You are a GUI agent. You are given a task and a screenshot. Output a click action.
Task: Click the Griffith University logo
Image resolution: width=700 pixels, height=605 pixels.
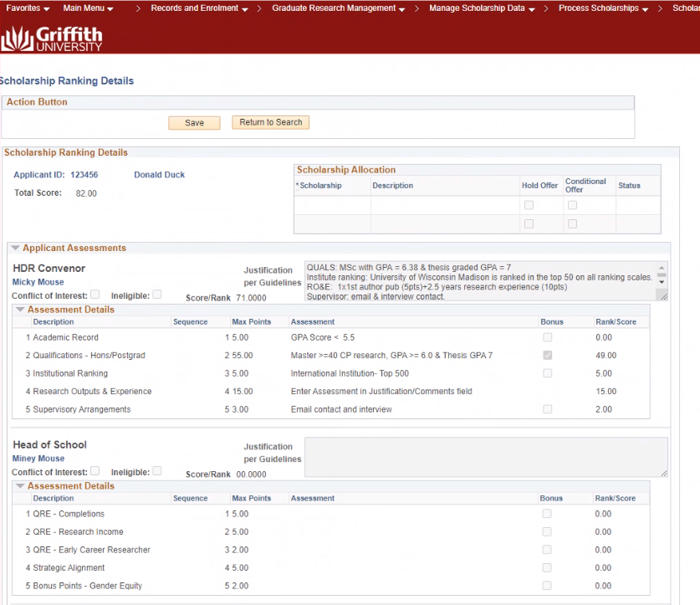tap(52, 38)
